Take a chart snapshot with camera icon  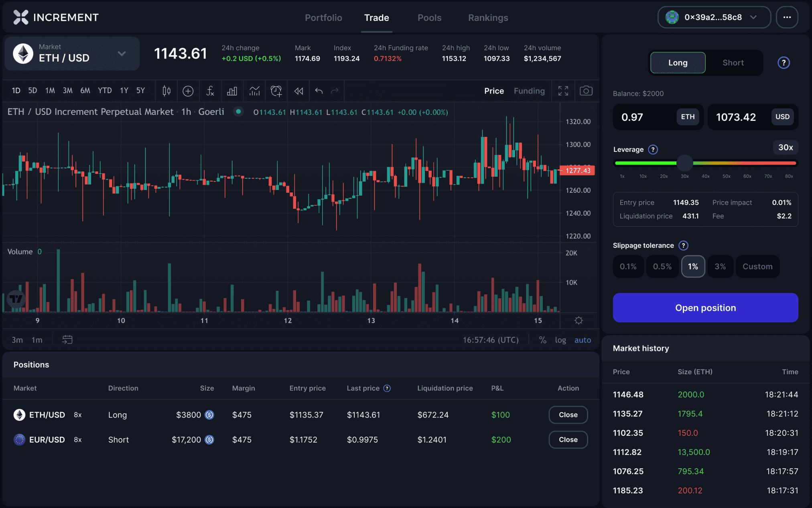tap(586, 91)
